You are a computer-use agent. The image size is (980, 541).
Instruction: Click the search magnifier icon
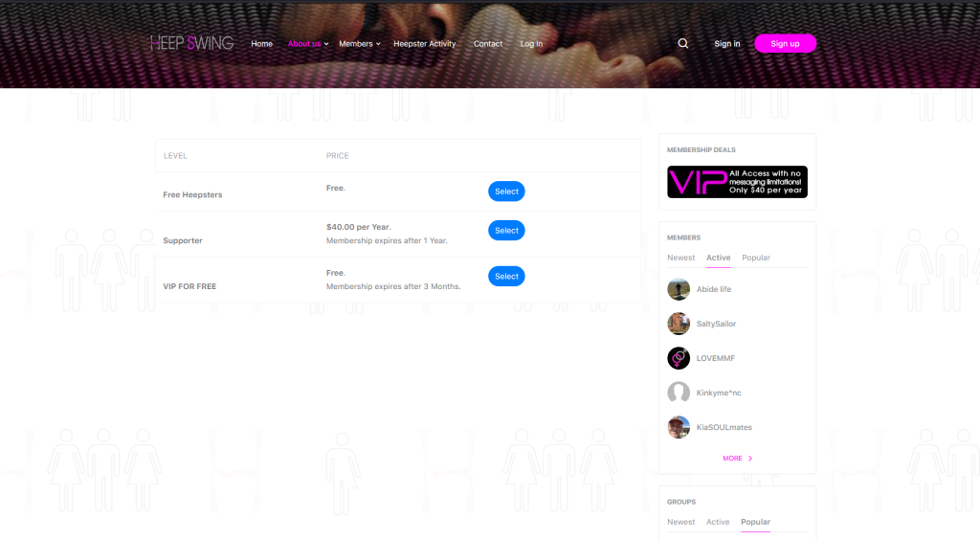point(683,43)
